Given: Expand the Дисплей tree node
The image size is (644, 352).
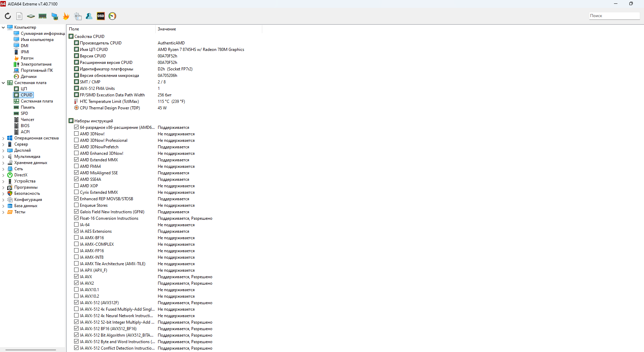Looking at the screenshot, I should pos(3,150).
